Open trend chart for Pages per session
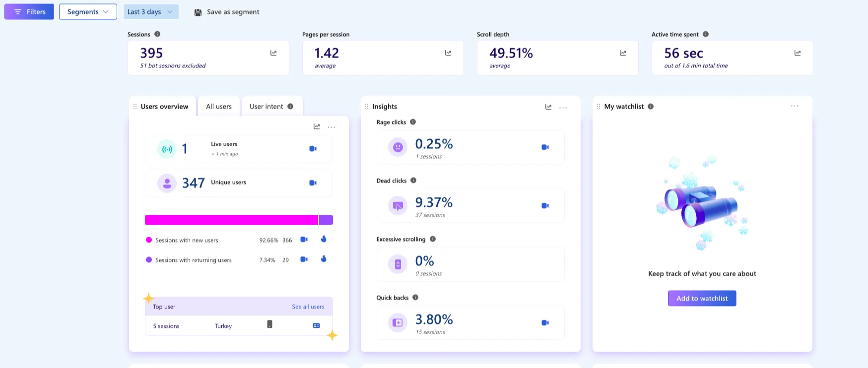 [448, 53]
